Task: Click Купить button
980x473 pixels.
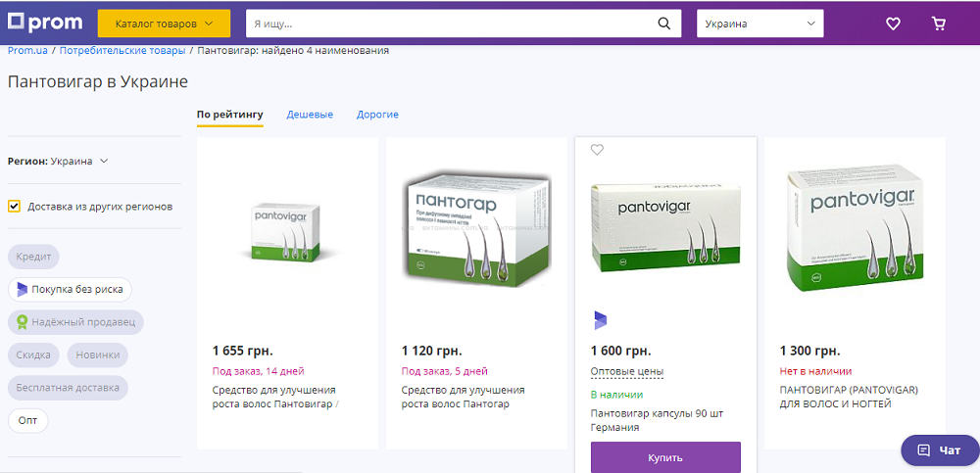Action: click(665, 457)
